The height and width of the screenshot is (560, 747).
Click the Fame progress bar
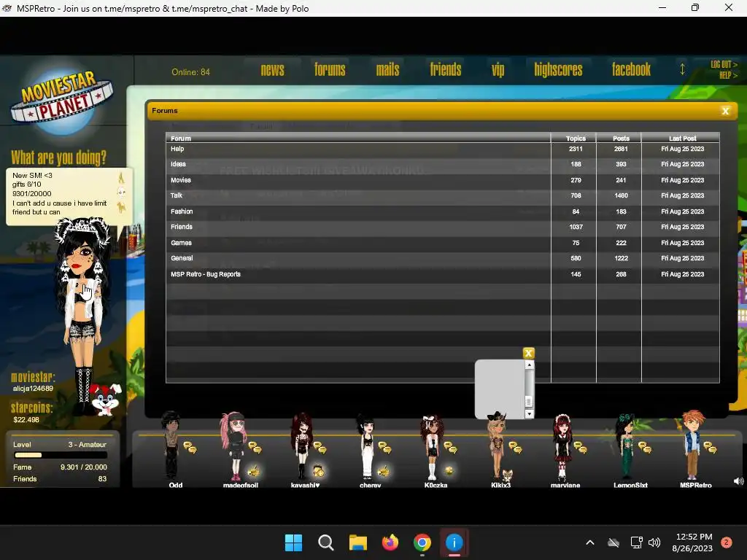60,455
